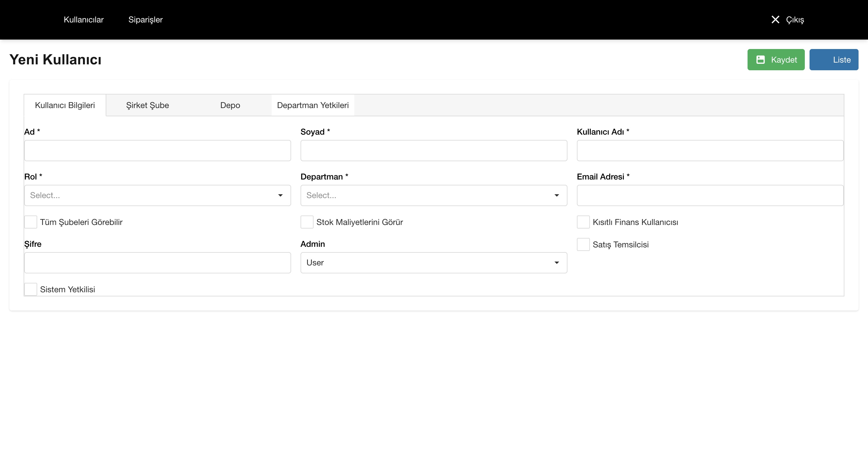This screenshot has height=470, width=868.
Task: Click the Rol dropdown arrow icon
Action: pos(280,195)
